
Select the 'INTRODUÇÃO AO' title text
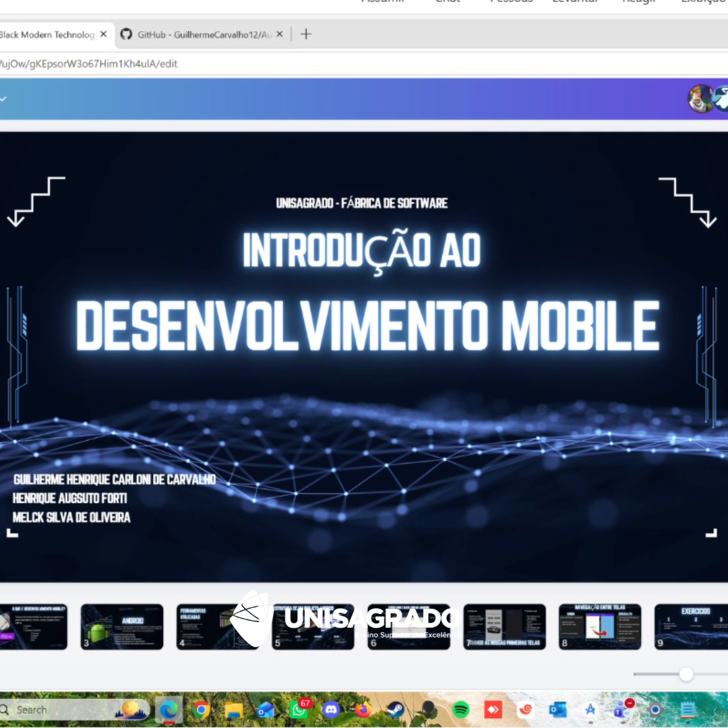(362, 251)
